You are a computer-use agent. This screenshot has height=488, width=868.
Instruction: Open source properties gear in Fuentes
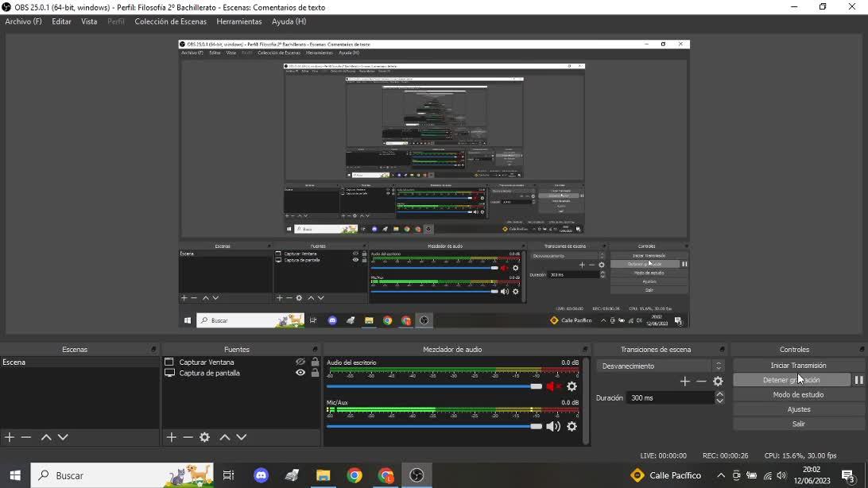(205, 437)
